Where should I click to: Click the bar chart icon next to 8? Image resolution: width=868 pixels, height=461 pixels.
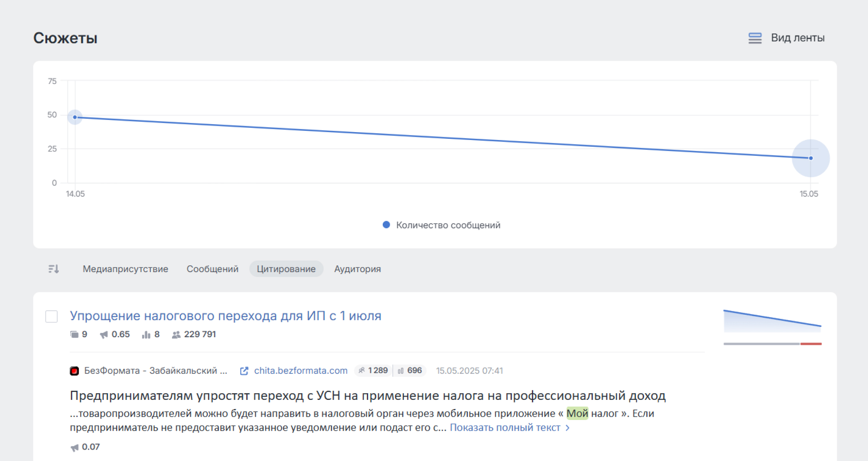(x=146, y=335)
